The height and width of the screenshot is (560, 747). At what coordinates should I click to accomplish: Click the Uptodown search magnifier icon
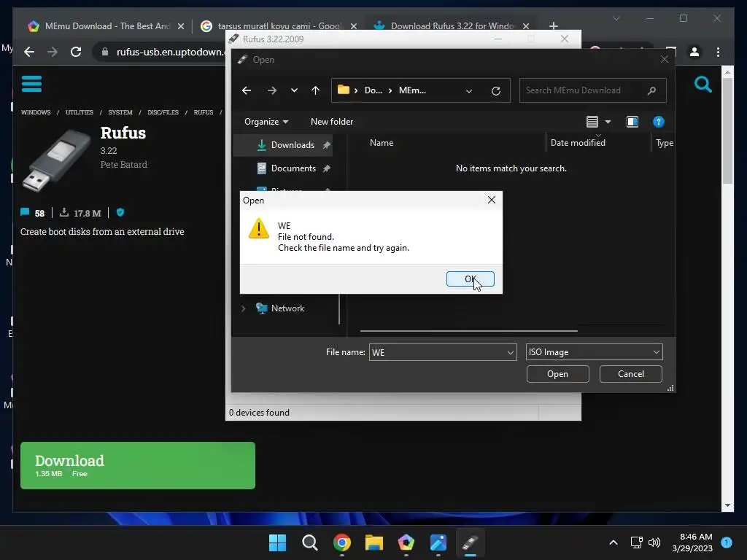point(703,85)
